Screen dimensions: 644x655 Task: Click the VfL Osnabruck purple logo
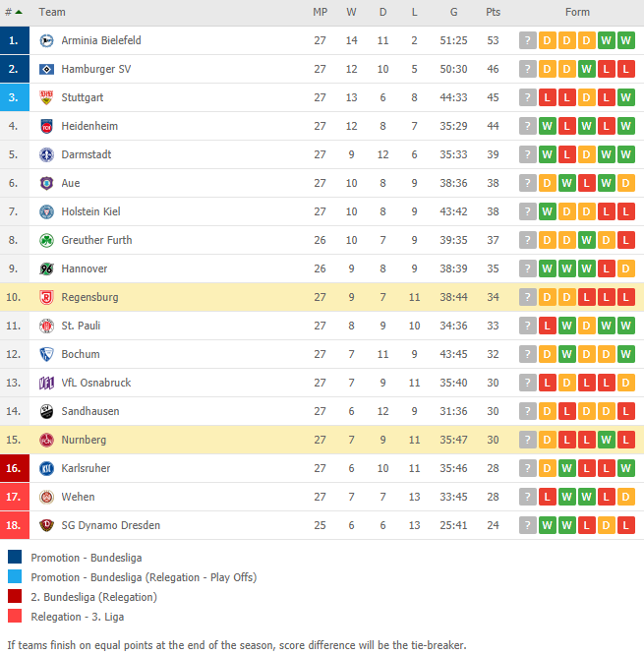click(x=46, y=383)
